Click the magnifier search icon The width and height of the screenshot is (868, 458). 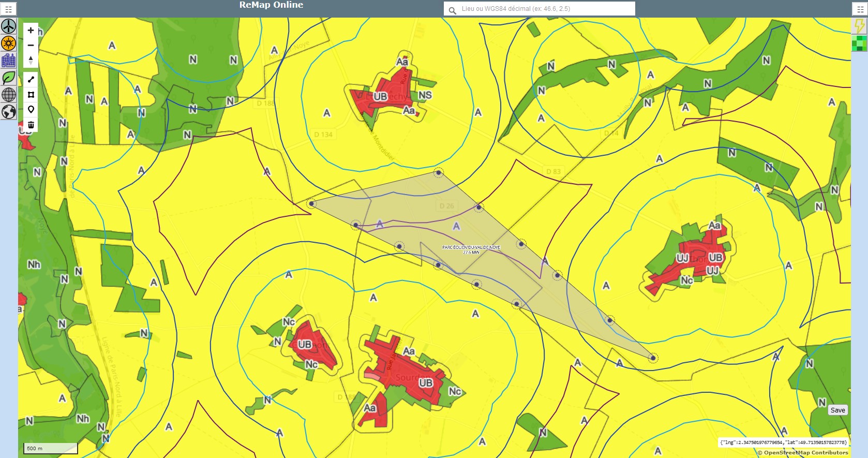tap(452, 10)
